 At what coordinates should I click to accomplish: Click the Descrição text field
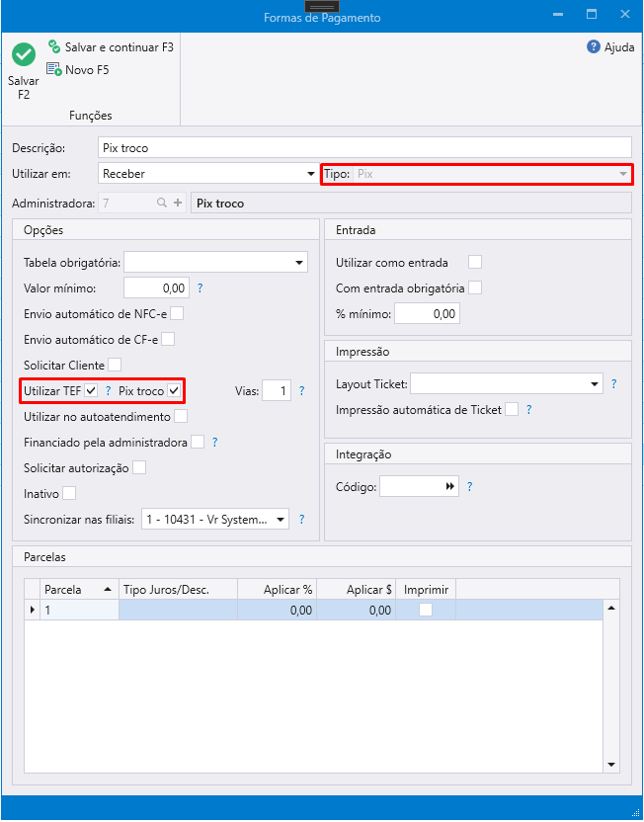[x=364, y=148]
